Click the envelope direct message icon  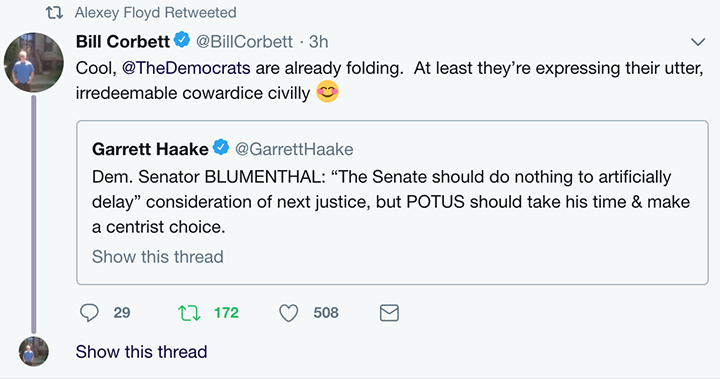(x=389, y=313)
